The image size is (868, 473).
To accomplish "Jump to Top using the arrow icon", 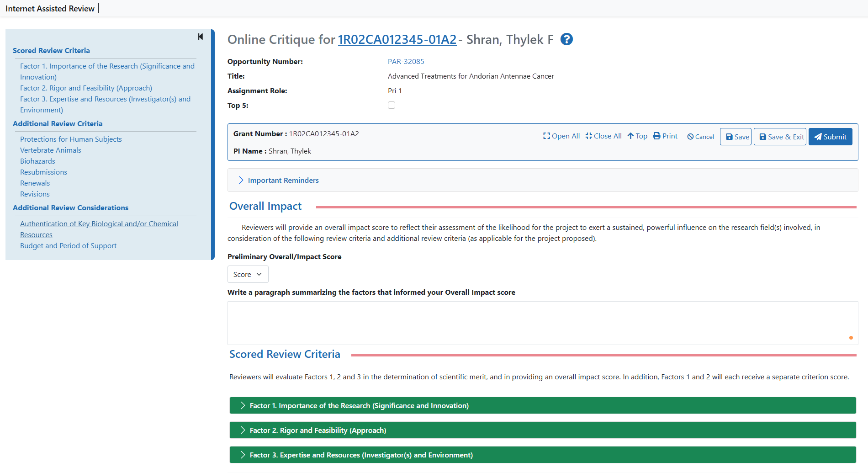I will (637, 136).
